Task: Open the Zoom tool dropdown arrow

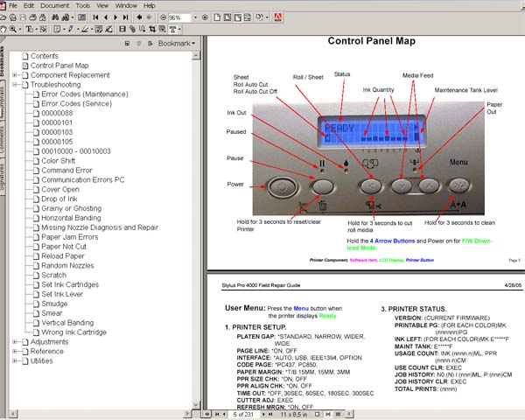Action: pos(20,30)
